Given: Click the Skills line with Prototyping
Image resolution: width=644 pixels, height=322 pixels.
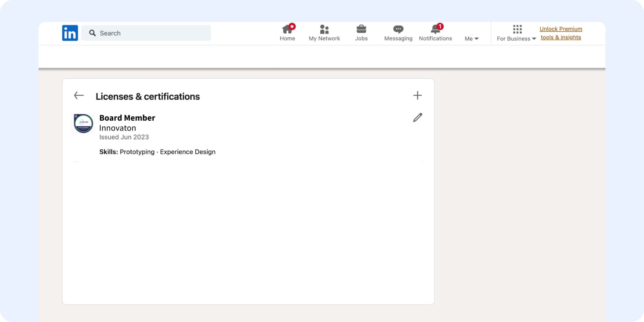Looking at the screenshot, I should [x=157, y=152].
